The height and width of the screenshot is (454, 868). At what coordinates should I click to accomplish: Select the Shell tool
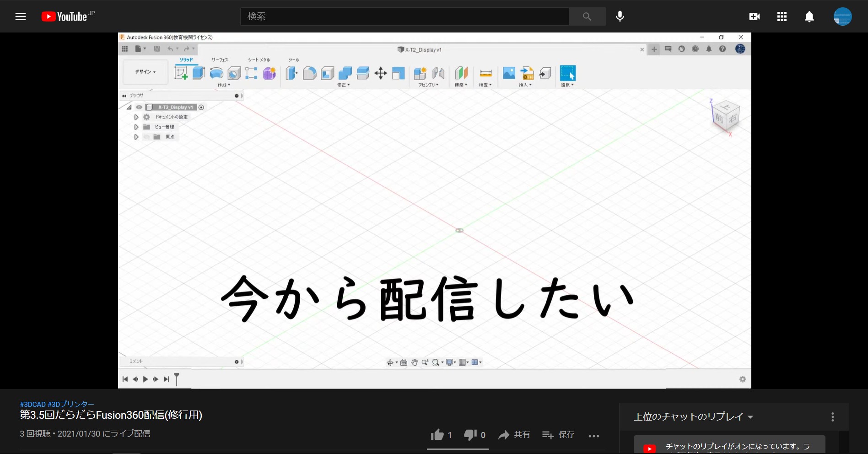328,73
